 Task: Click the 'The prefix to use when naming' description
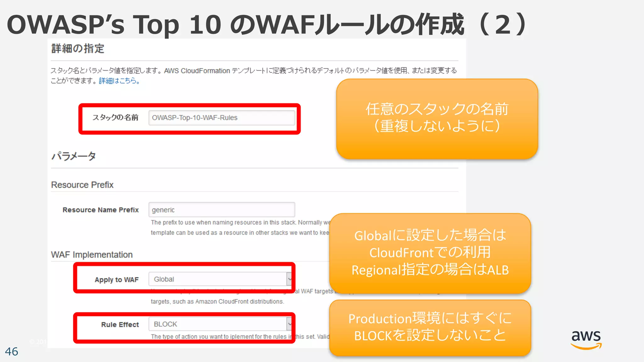[240, 228]
